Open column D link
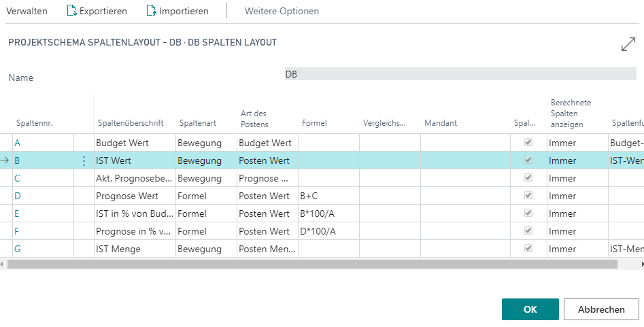 (17, 196)
